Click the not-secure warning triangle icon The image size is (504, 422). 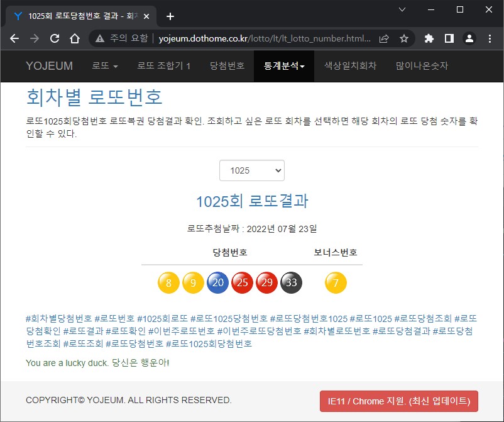click(x=100, y=38)
